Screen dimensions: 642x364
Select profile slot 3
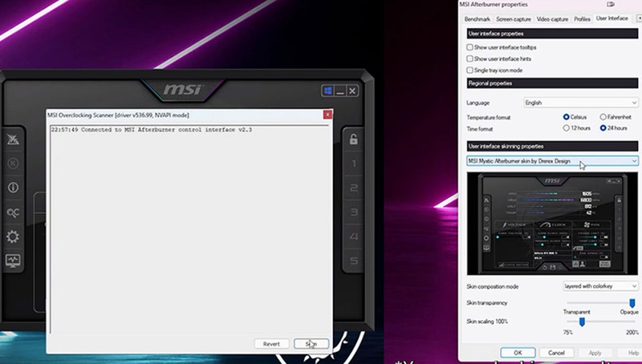[353, 212]
